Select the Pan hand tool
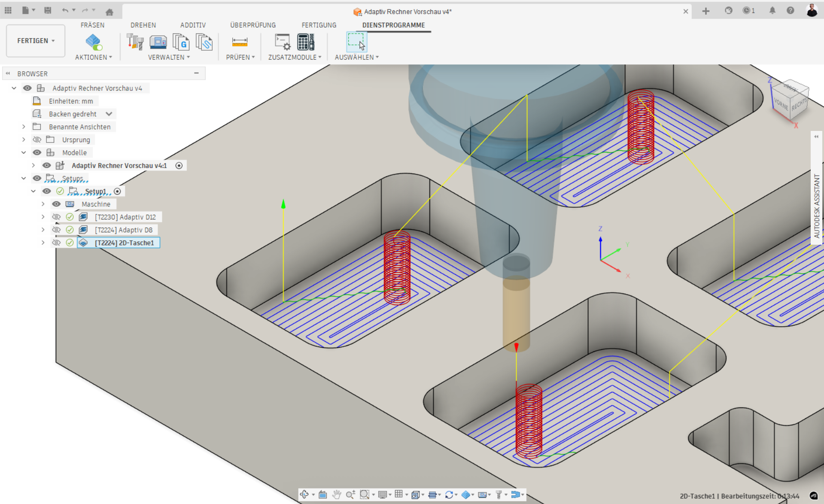This screenshot has height=504, width=824. [x=337, y=495]
